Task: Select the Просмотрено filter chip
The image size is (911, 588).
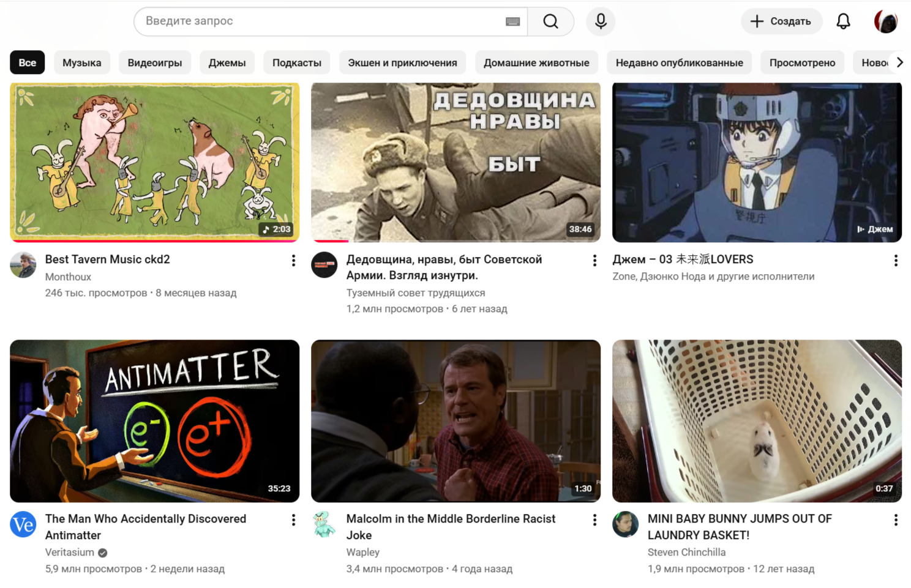Action: pos(802,62)
